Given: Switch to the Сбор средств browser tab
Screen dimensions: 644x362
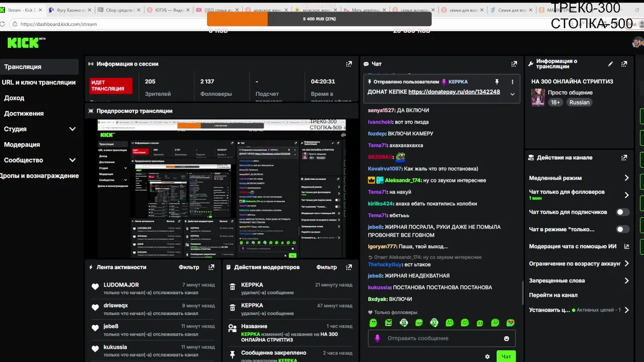Looking at the screenshot, I should [x=118, y=10].
